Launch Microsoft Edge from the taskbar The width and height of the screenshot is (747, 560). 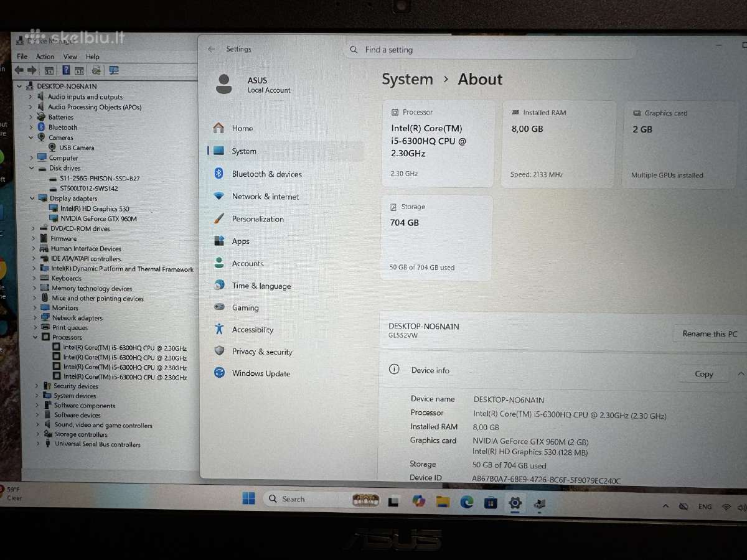467,502
